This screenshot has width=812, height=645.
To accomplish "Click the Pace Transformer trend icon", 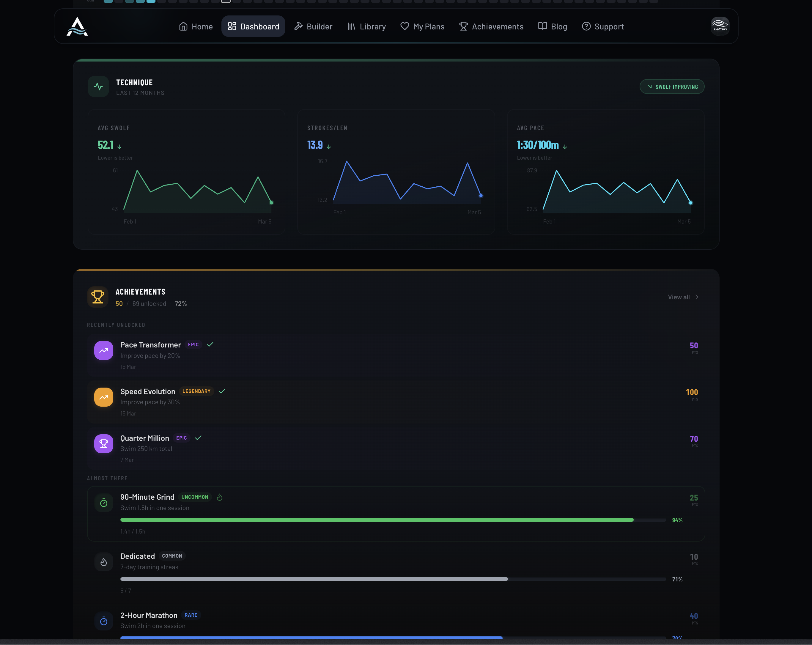I will 103,350.
